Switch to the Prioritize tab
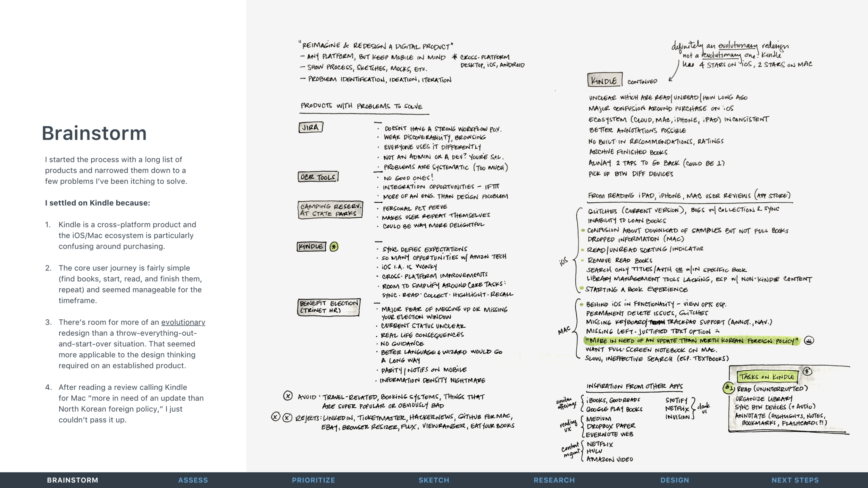868x488 pixels. 313,480
